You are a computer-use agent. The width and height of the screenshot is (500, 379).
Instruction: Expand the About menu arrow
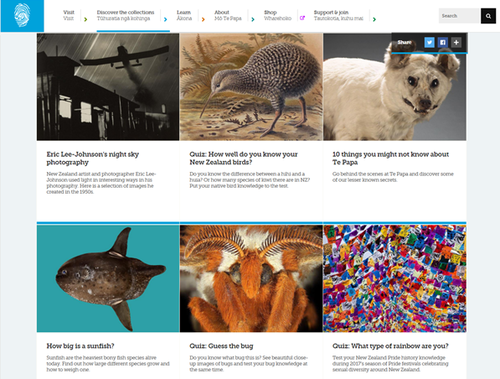[253, 19]
